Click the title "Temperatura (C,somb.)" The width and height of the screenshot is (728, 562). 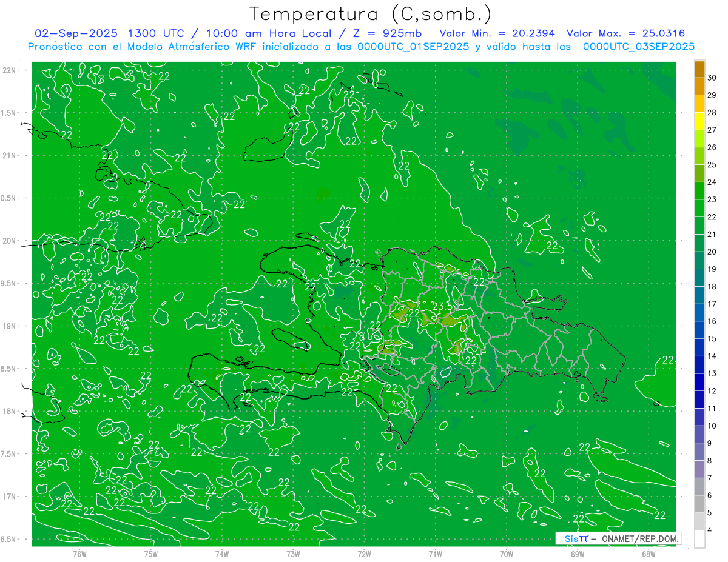[371, 14]
